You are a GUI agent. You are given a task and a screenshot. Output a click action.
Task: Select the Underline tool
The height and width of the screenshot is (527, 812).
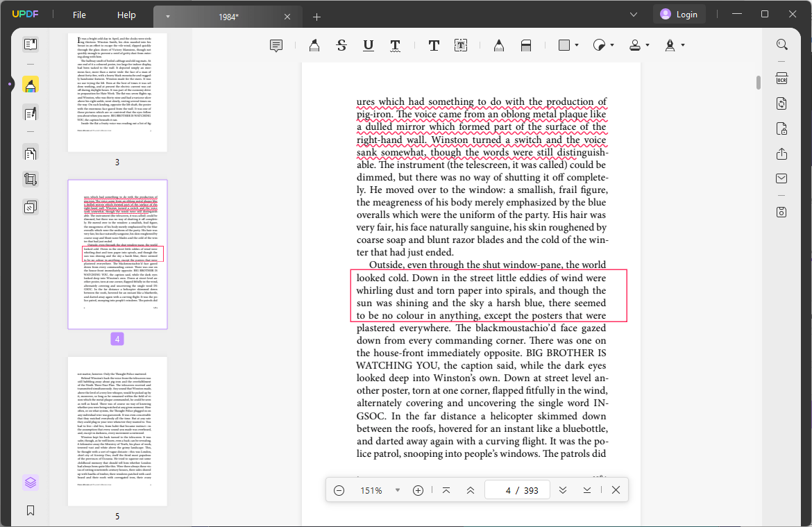(x=369, y=46)
